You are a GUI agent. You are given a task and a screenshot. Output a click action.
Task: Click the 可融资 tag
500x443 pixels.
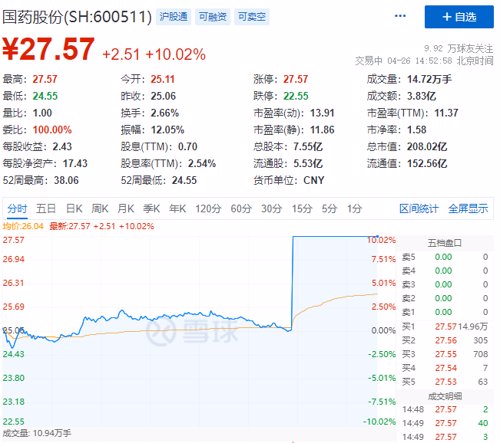[212, 17]
